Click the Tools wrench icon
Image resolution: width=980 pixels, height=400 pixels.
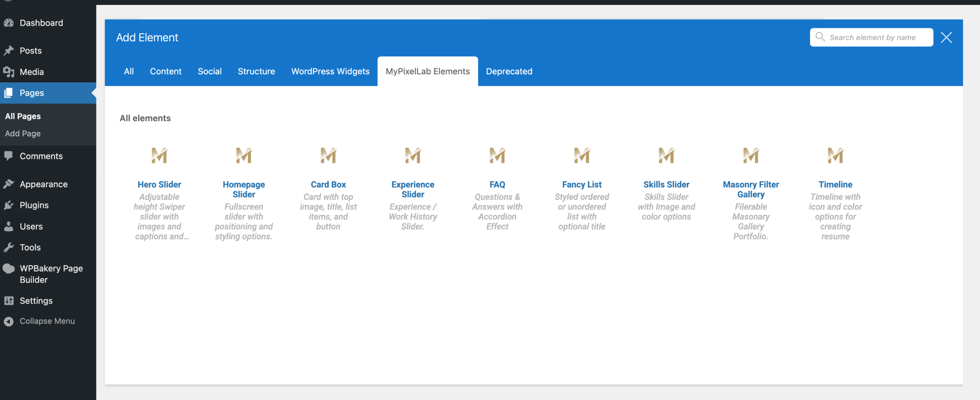[9, 247]
